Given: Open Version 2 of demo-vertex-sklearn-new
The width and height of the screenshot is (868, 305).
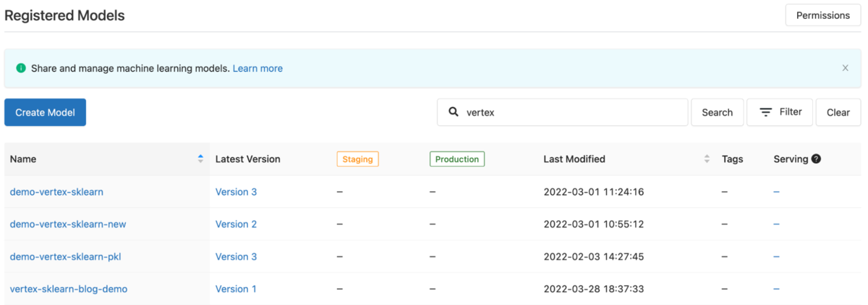Looking at the screenshot, I should point(236,224).
